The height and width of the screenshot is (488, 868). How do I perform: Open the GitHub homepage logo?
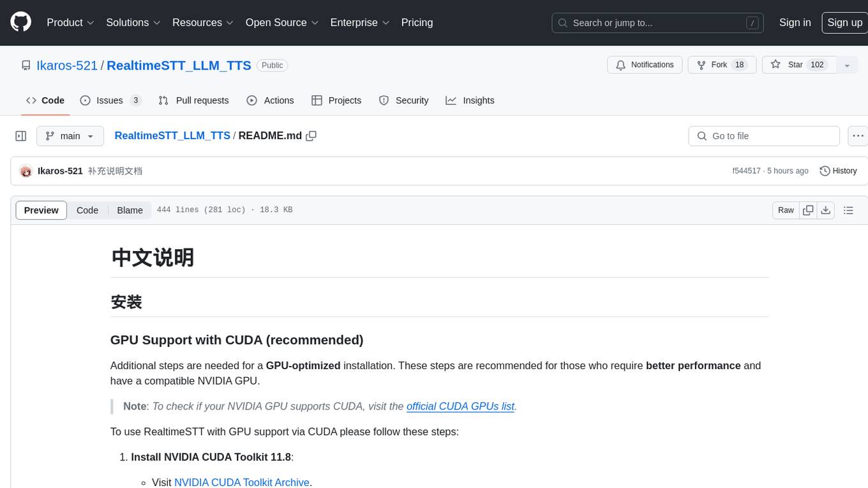coord(20,22)
